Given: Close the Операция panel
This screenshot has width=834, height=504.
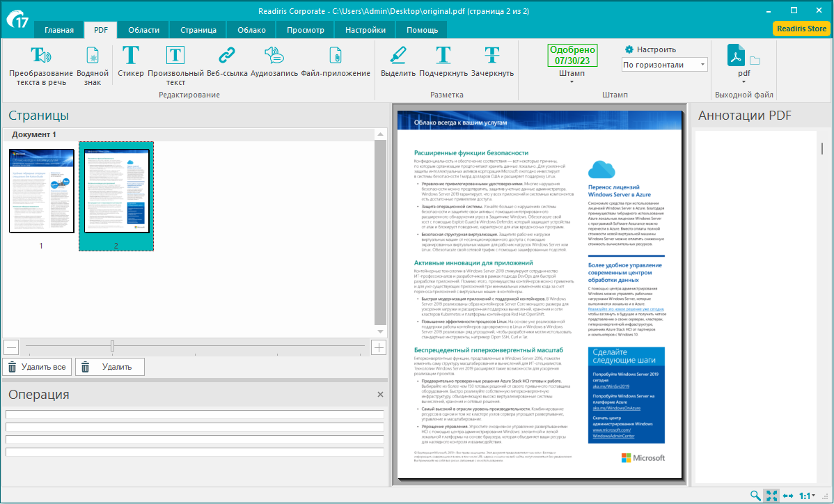Looking at the screenshot, I should click(x=380, y=395).
